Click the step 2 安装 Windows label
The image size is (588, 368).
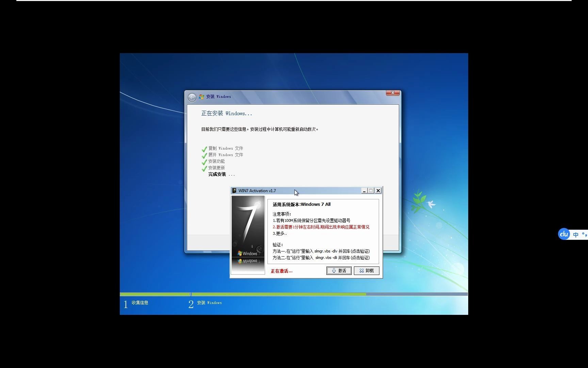click(209, 303)
